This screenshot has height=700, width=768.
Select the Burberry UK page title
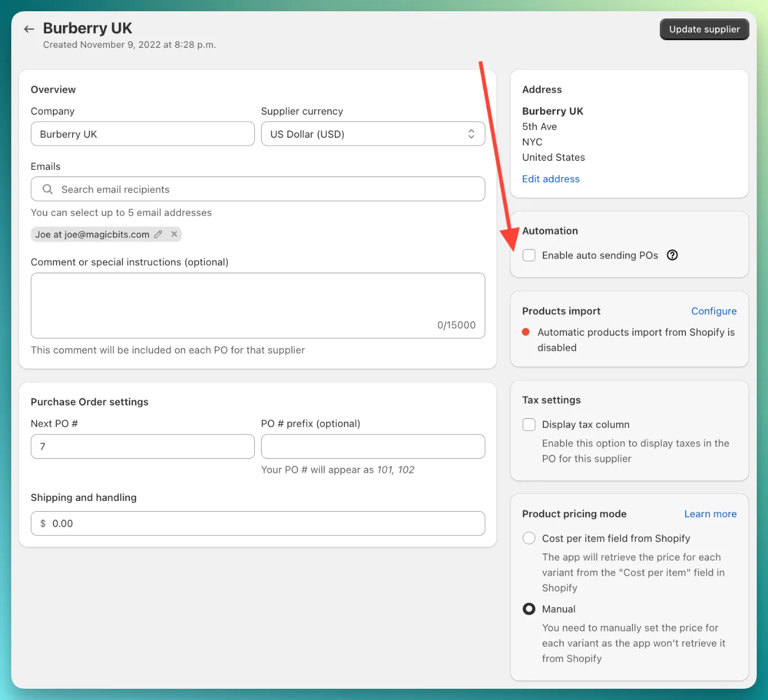point(87,28)
